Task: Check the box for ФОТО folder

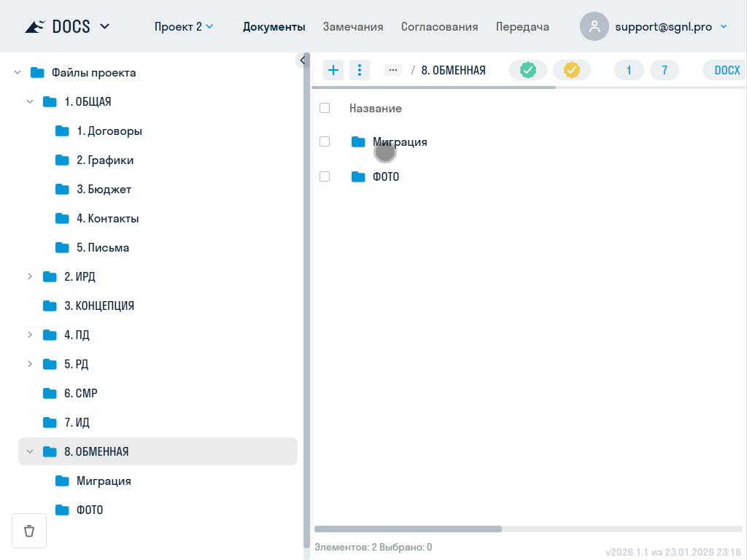Action: [325, 176]
